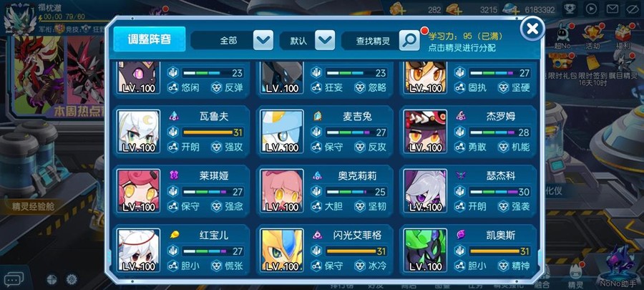Expand the 全部 filter dropdown
The width and height of the screenshot is (644, 290).
263,40
